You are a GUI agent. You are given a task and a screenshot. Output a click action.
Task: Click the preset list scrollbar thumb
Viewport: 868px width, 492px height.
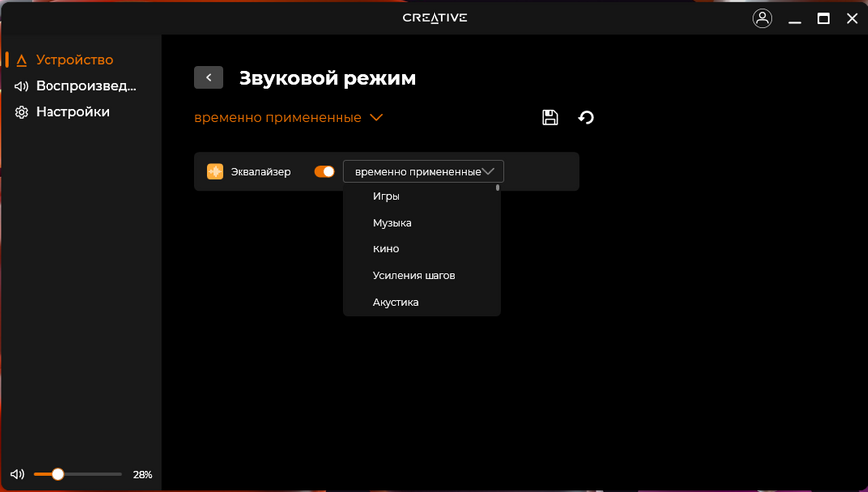click(498, 188)
